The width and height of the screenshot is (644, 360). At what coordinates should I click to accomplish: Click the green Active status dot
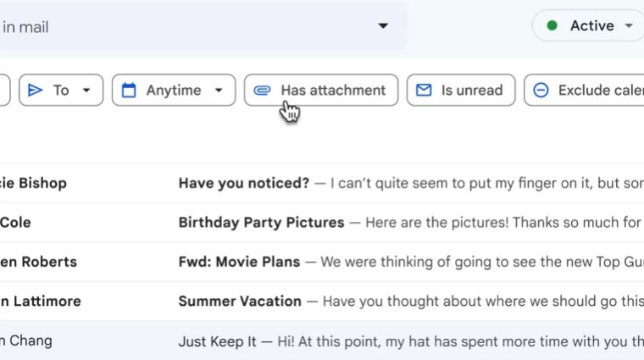552,26
